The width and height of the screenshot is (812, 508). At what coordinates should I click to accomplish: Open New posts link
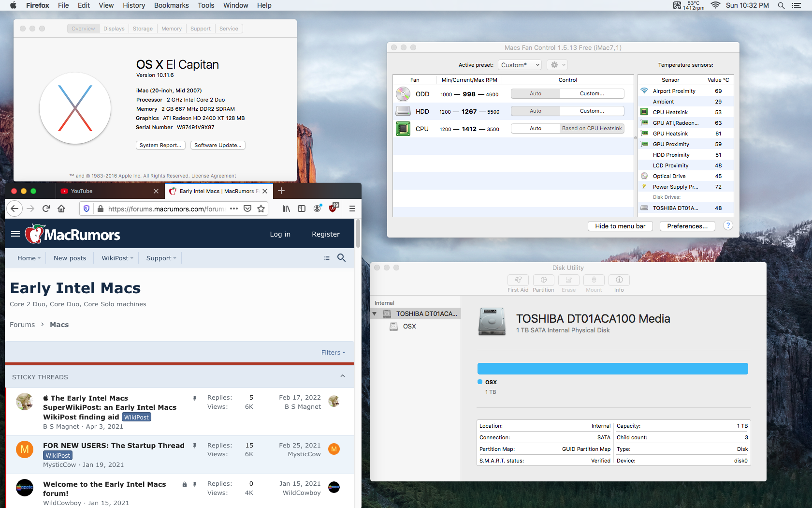click(x=70, y=258)
